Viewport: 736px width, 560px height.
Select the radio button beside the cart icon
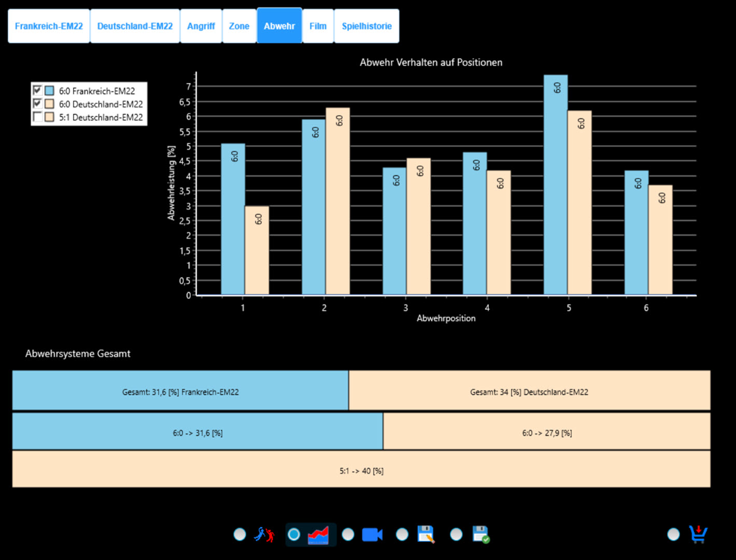pyautogui.click(x=673, y=535)
